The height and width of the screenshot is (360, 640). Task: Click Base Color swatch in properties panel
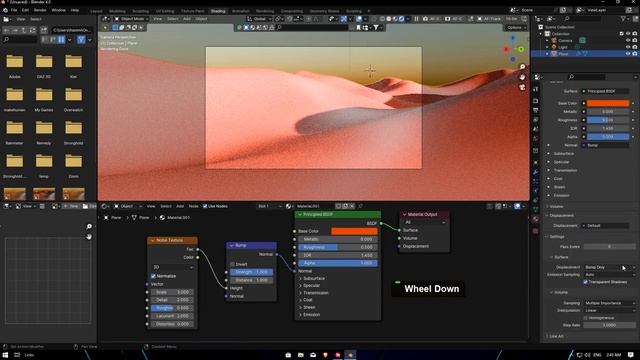[608, 103]
